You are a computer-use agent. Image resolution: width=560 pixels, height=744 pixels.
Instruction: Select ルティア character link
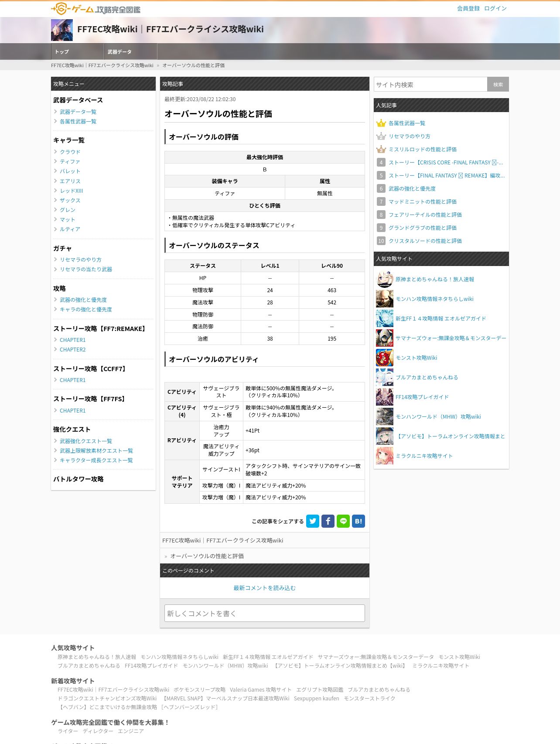(70, 229)
